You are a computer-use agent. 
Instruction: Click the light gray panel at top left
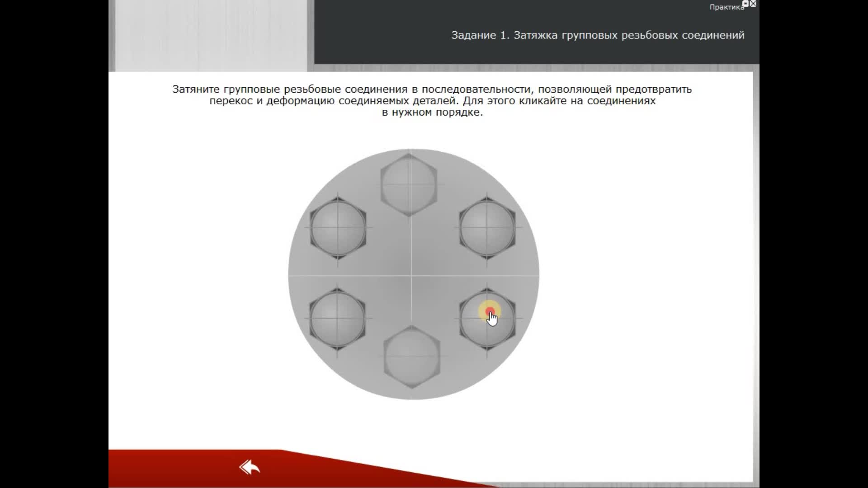[210, 35]
